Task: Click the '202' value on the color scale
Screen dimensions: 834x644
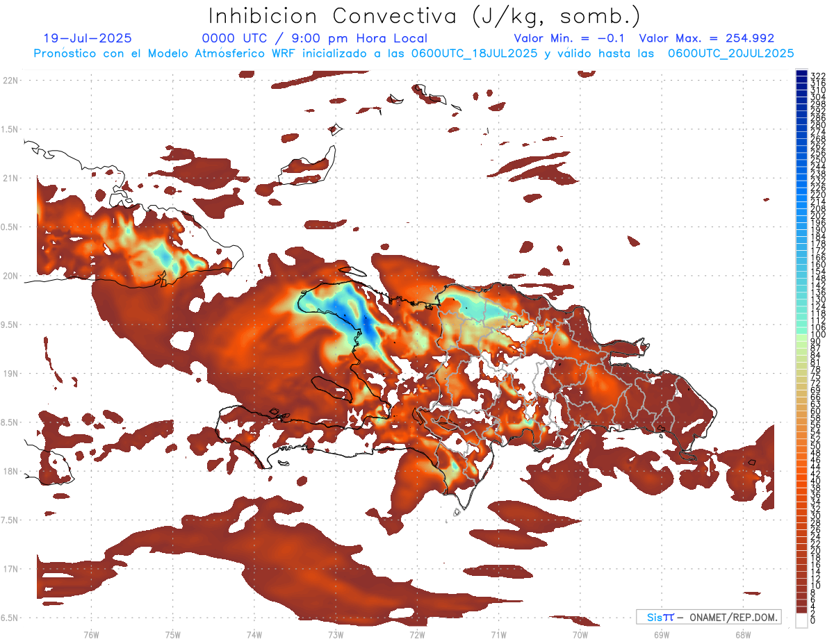Action: (817, 215)
